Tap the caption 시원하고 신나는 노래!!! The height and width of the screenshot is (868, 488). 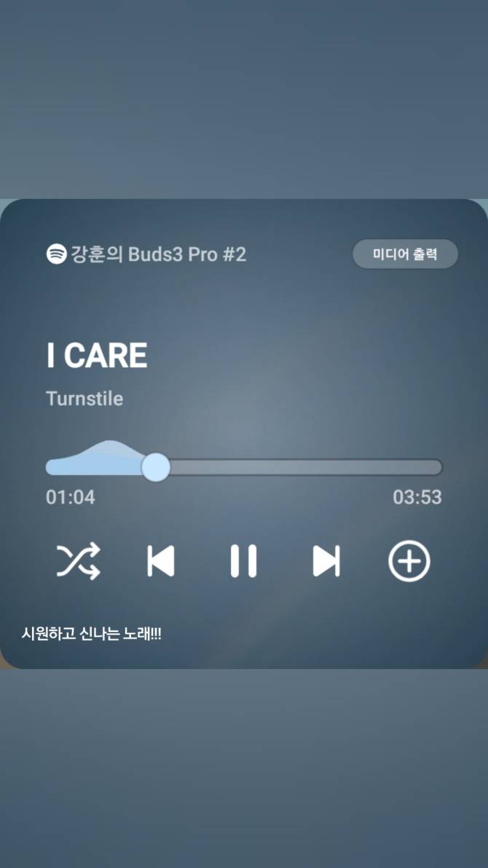(91, 634)
